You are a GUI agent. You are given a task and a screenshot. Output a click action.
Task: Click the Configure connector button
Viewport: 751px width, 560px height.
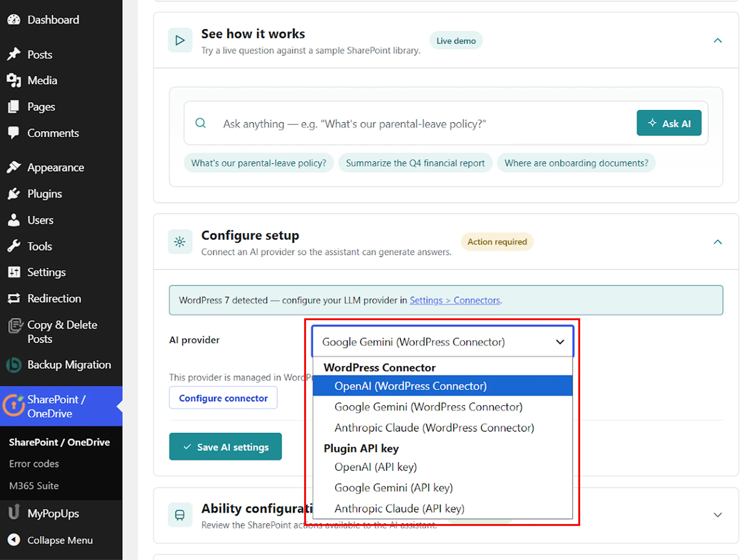[223, 398]
